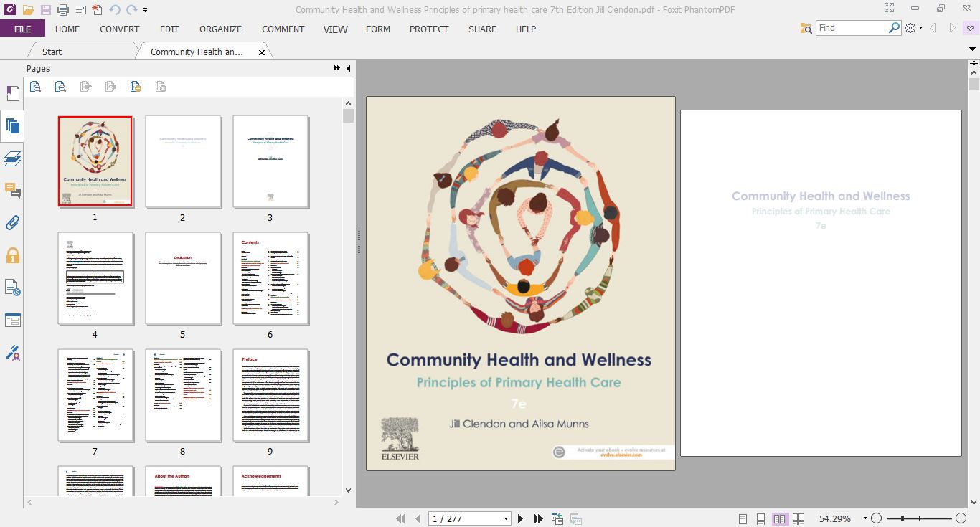Select page 3 thumbnail
The image size is (980, 527).
tap(270, 161)
